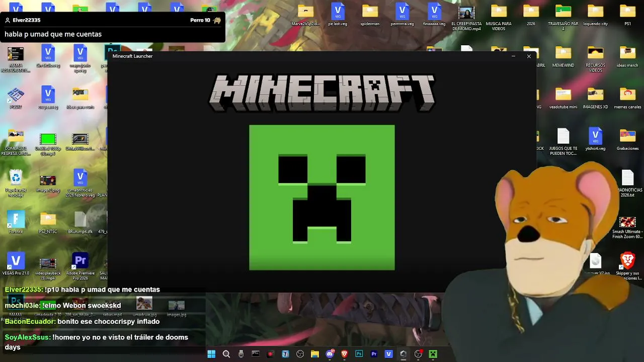Select the COMERCIAL REGRESA UMA... folder
The width and height of the screenshot is (644, 362).
click(16, 142)
